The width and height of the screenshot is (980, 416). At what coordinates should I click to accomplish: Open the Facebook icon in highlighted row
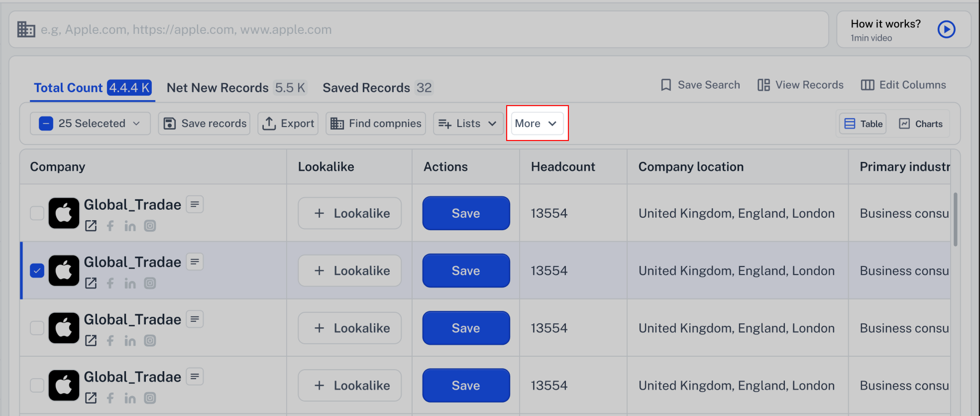[110, 283]
